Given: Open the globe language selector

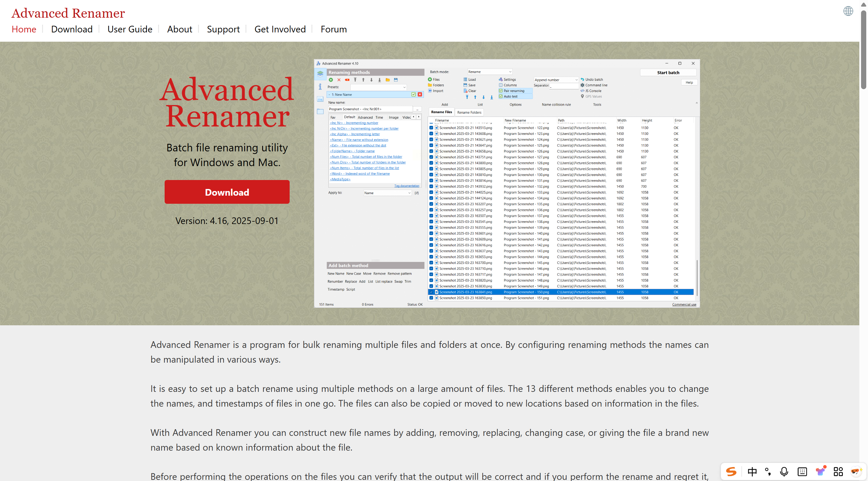Looking at the screenshot, I should (x=848, y=11).
